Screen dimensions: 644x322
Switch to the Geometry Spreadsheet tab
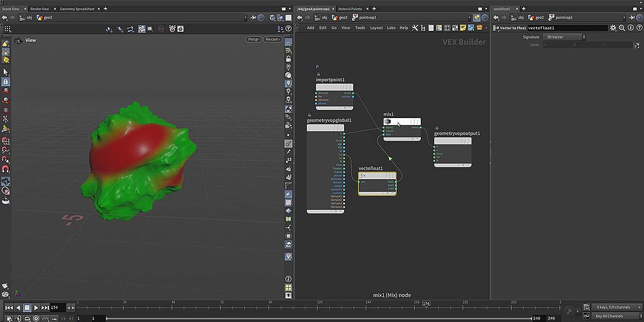pyautogui.click(x=76, y=9)
